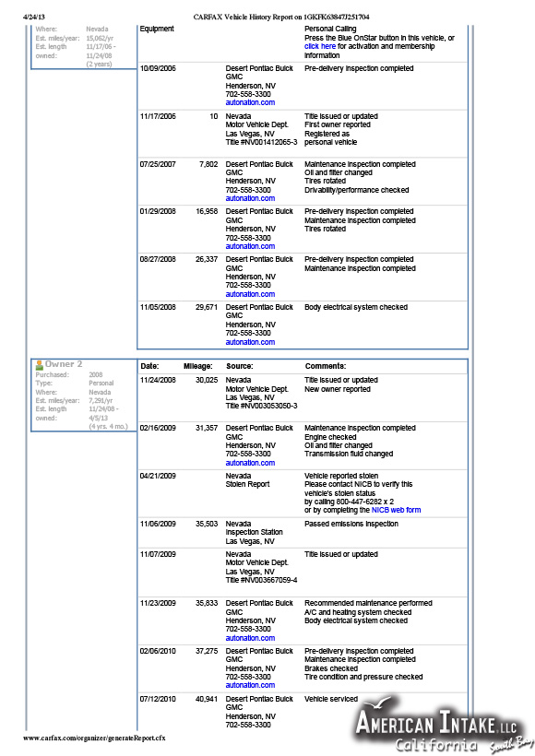Click the date 11/17/2006
The width and height of the screenshot is (535, 756).
click(x=158, y=116)
